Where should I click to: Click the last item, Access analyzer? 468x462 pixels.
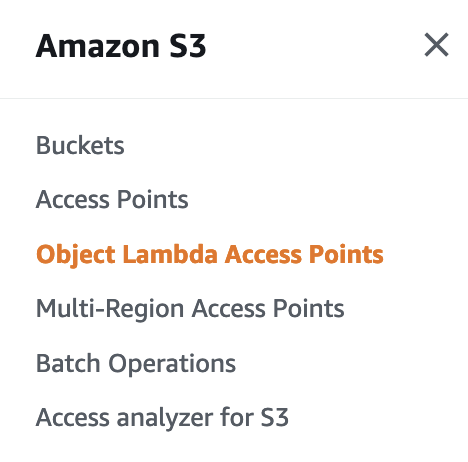coord(162,417)
